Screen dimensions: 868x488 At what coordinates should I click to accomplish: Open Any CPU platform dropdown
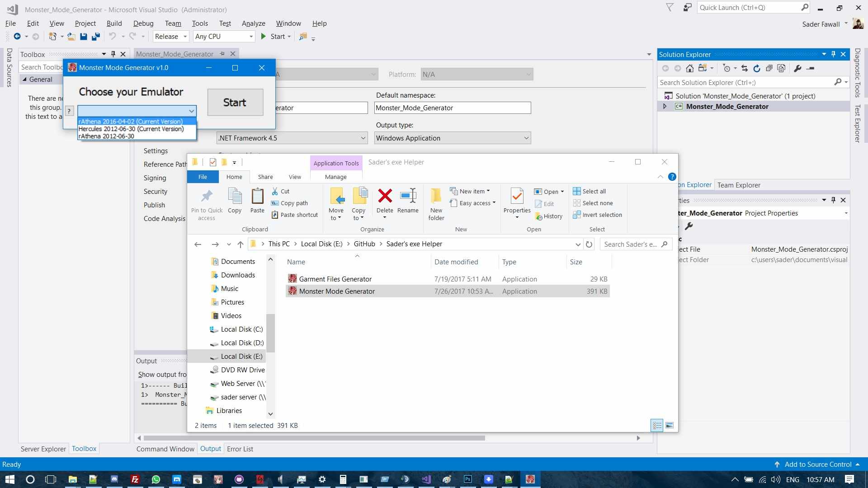[x=251, y=37]
